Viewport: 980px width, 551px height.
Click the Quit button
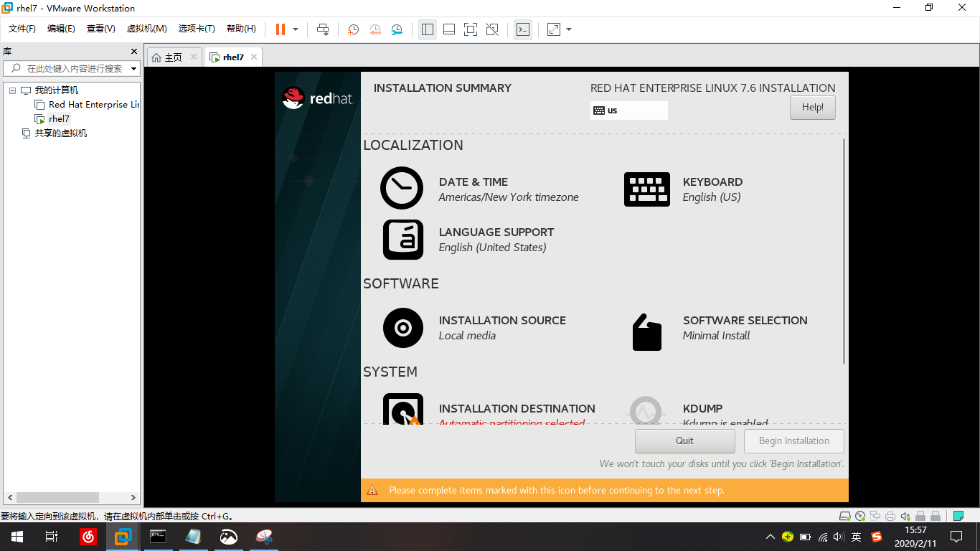point(684,441)
